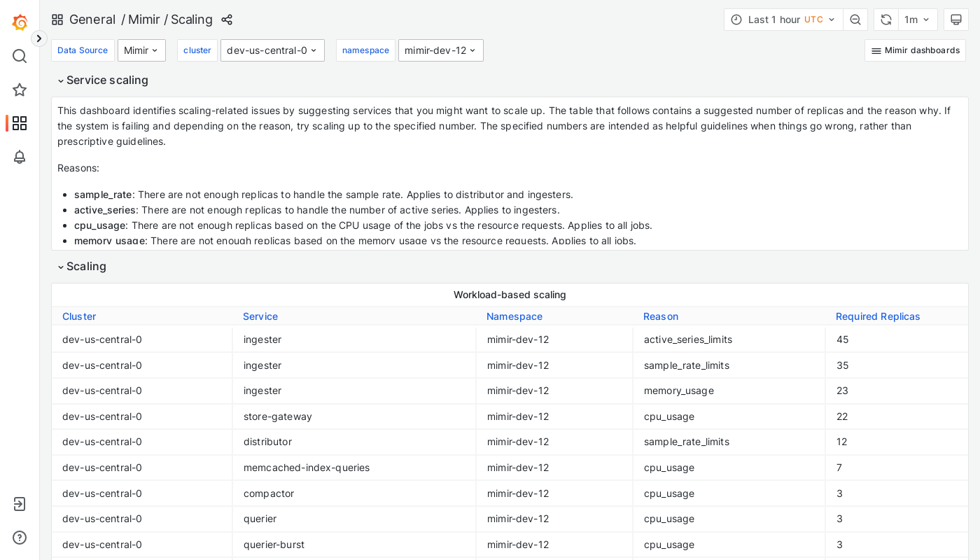Click the General breadcrumb link
Viewport: 980px width, 560px height.
pos(92,20)
